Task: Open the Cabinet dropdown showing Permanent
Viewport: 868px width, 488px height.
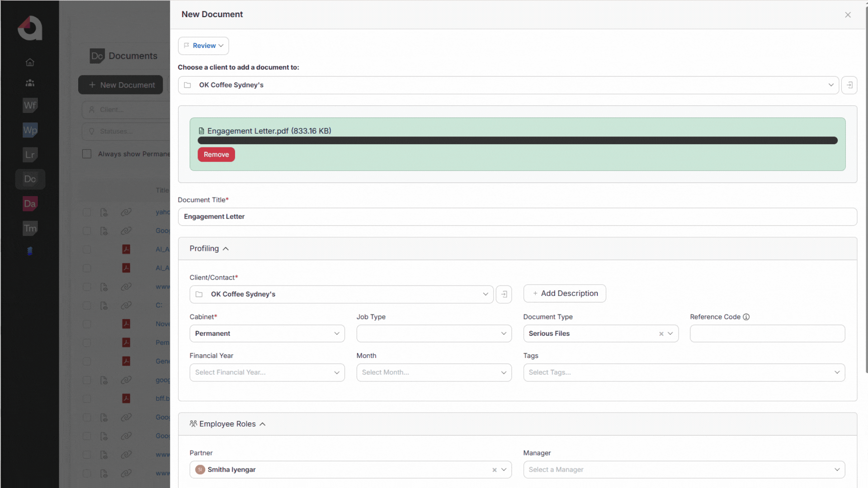Action: 267,333
